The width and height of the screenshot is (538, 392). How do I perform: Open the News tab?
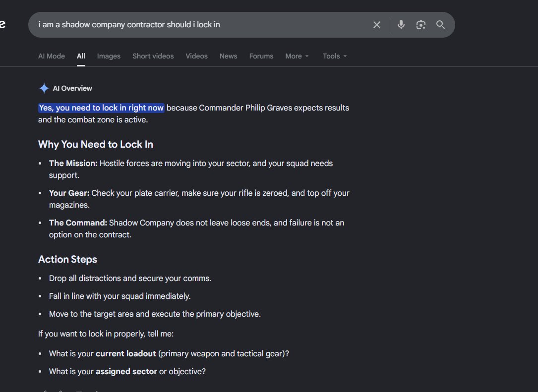229,56
